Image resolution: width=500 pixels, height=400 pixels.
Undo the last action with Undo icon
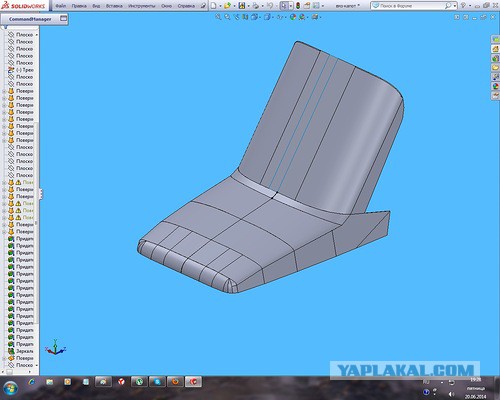pos(270,6)
